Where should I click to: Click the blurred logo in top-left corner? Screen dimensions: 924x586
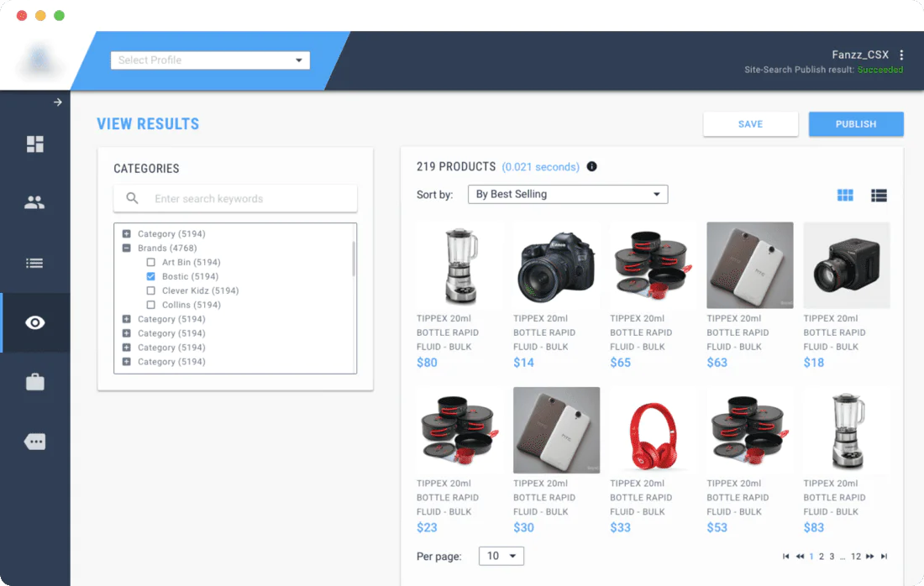pos(39,60)
